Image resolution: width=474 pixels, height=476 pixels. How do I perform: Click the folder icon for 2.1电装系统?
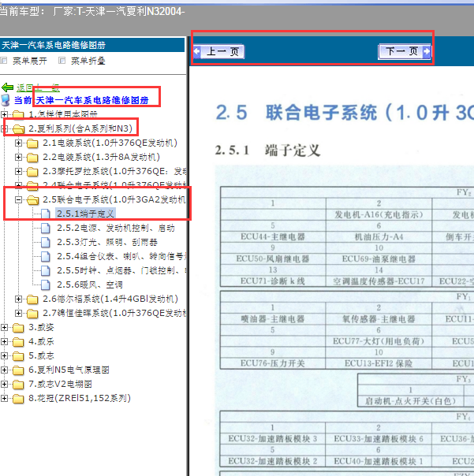32,143
